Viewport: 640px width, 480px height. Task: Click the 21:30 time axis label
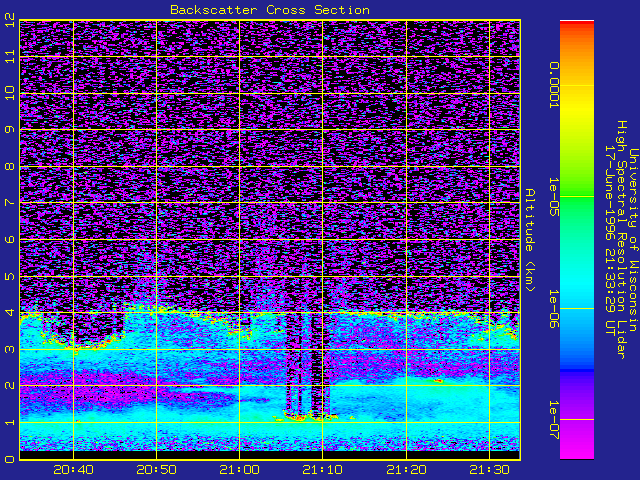tap(489, 470)
